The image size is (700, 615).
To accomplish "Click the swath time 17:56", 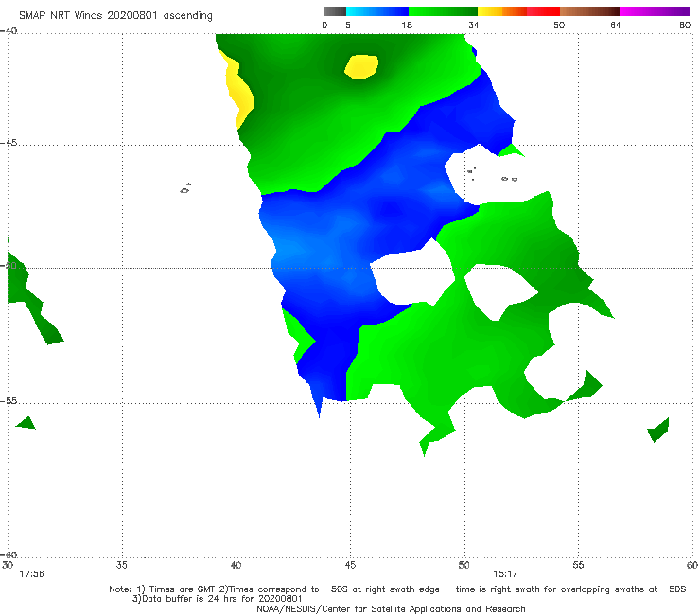I will pyautogui.click(x=31, y=574).
